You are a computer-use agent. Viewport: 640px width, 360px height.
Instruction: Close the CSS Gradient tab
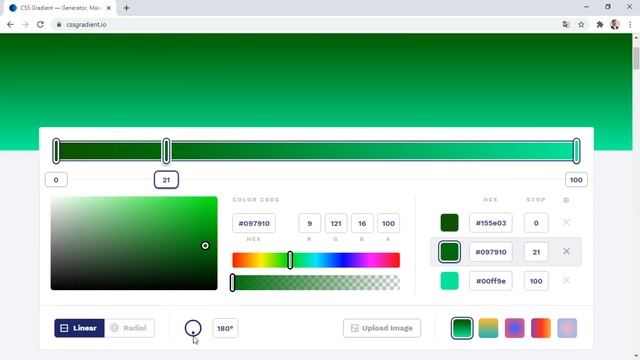(x=109, y=8)
